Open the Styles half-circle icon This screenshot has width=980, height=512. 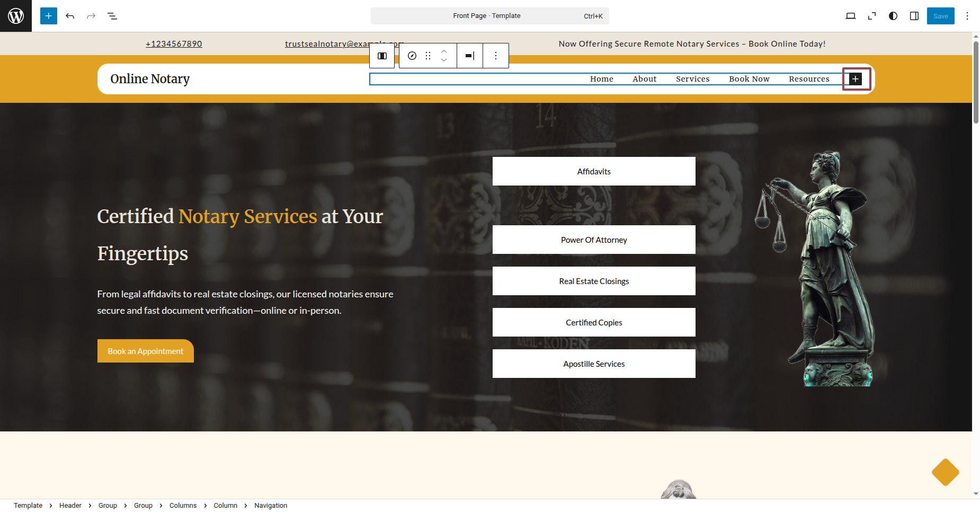point(893,16)
